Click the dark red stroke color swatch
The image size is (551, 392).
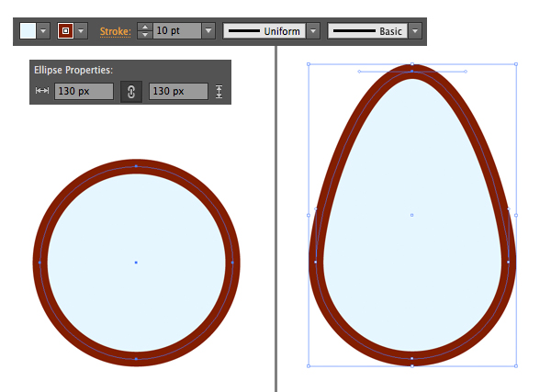(x=65, y=31)
